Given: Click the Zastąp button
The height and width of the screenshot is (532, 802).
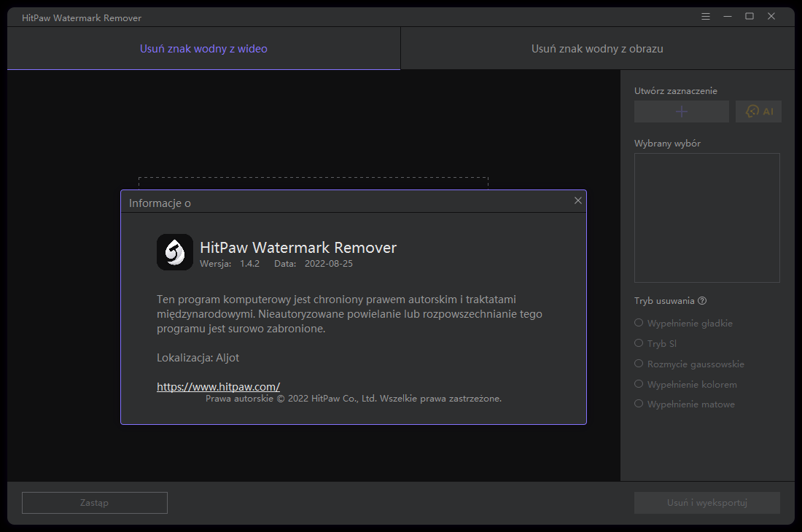Looking at the screenshot, I should click(x=95, y=503).
